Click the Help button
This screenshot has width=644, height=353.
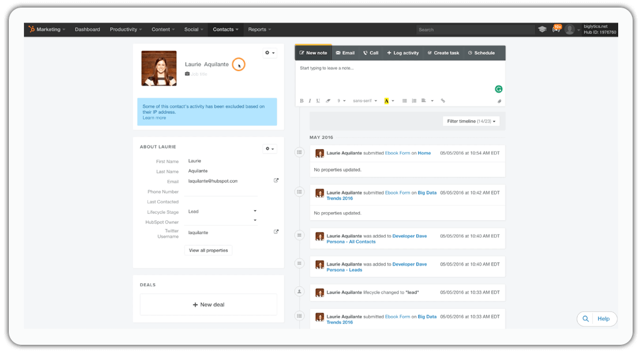(603, 318)
